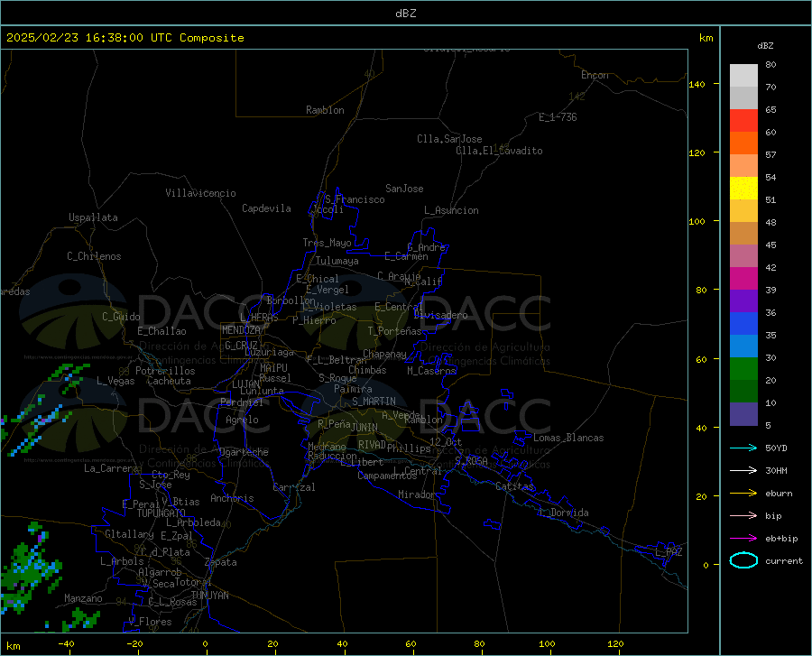812x656 pixels.
Task: Click the Uspallata map label
Action: click(93, 217)
